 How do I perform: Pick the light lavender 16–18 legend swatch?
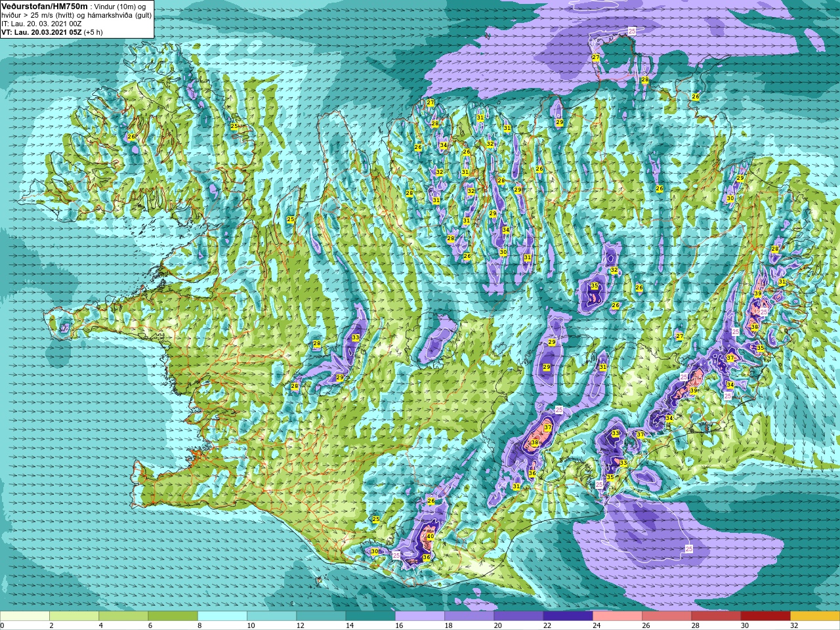pyautogui.click(x=420, y=616)
